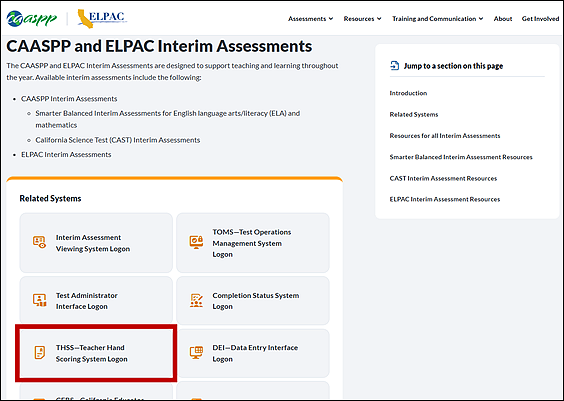Screen dimensions: 564x401
Task: Click the TOMS monitor lock icon
Action: click(196, 242)
